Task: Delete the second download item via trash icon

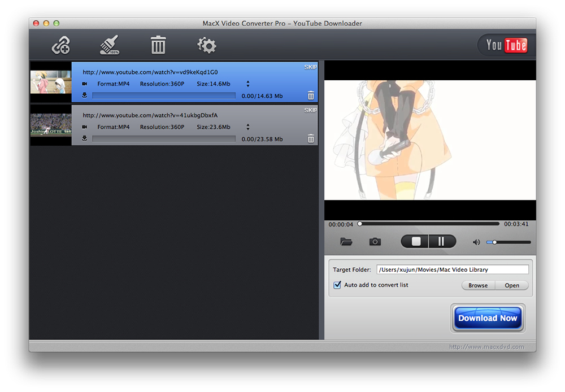Action: pos(311,139)
